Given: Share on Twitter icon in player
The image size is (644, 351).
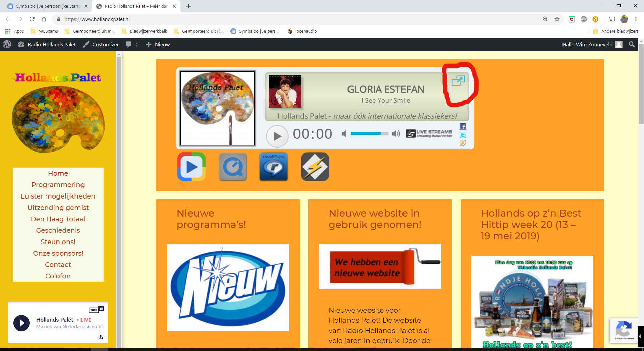Looking at the screenshot, I should (x=463, y=135).
